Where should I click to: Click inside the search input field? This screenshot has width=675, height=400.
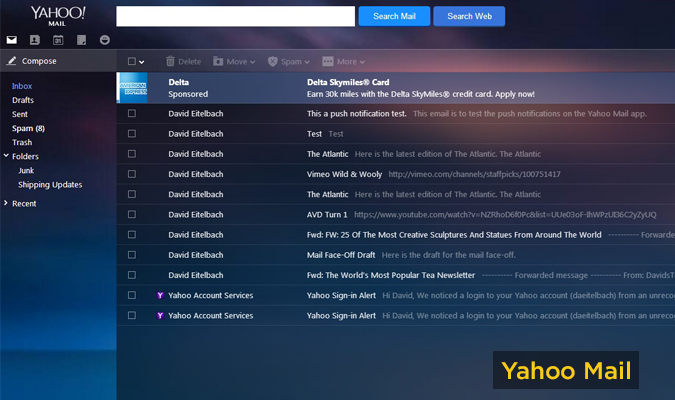pyautogui.click(x=235, y=16)
